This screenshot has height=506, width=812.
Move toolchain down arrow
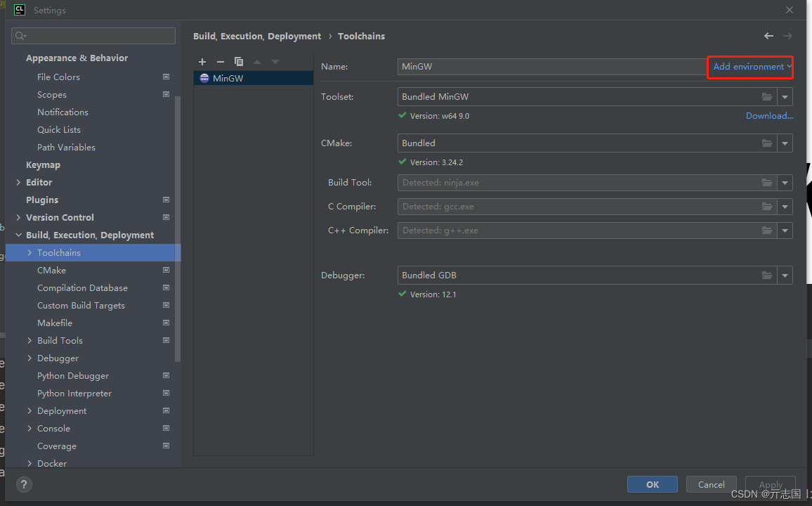point(275,62)
